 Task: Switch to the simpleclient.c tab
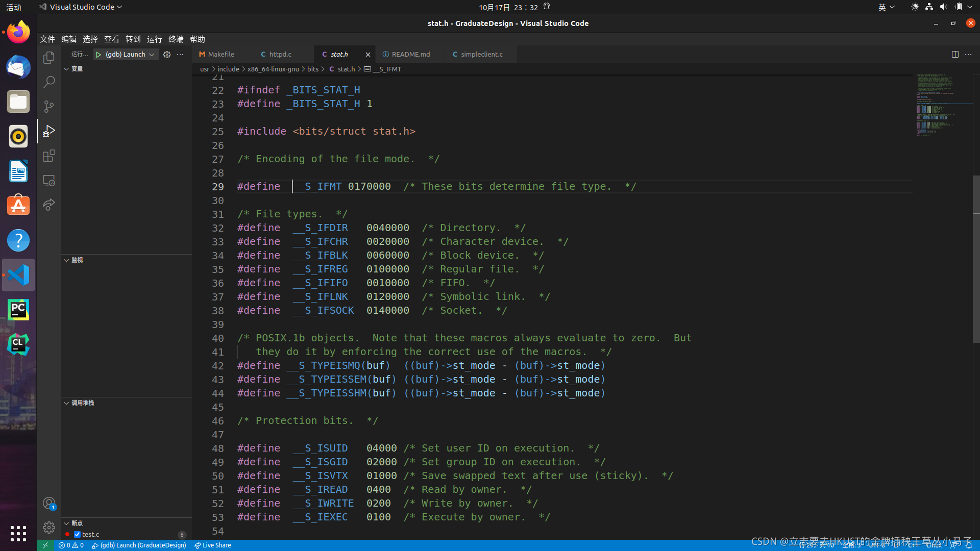pos(481,55)
